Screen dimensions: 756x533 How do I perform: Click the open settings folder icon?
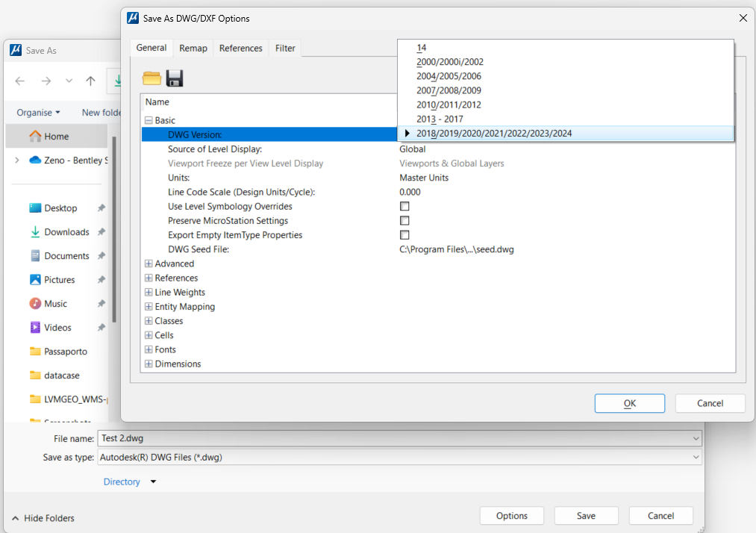click(152, 78)
